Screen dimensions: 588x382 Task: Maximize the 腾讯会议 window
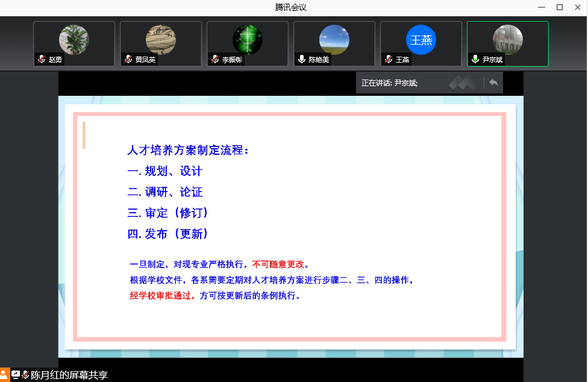click(560, 7)
